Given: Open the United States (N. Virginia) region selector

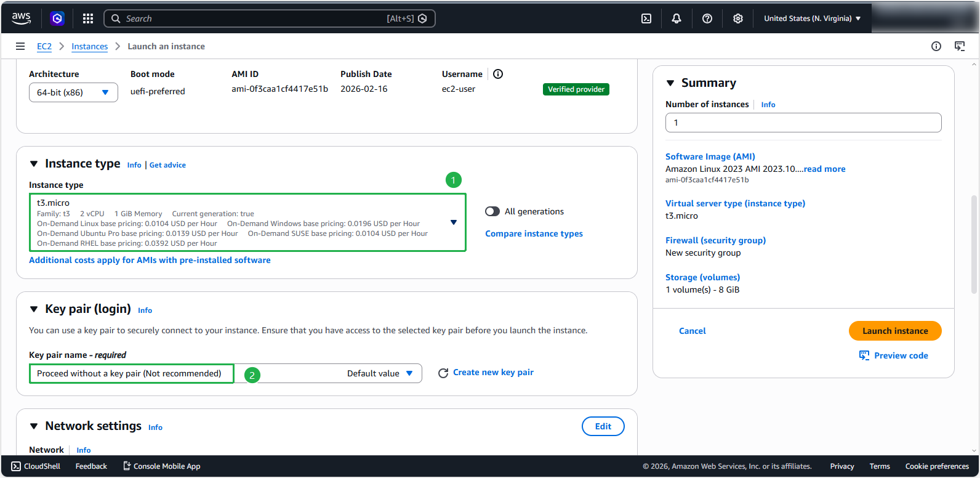Looking at the screenshot, I should (813, 18).
